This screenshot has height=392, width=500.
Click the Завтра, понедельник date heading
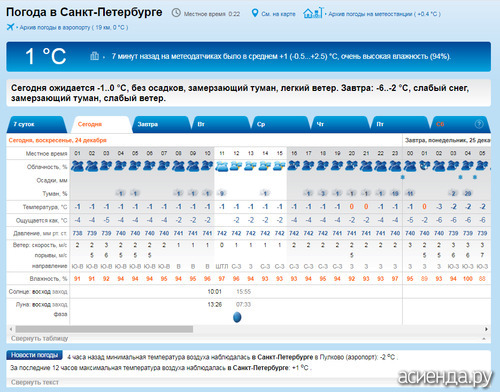tap(447, 140)
